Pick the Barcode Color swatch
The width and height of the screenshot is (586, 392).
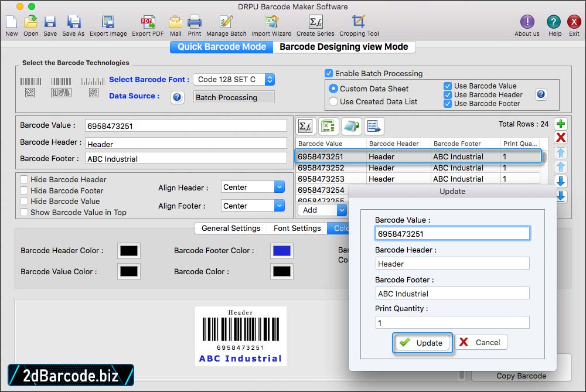(x=282, y=271)
